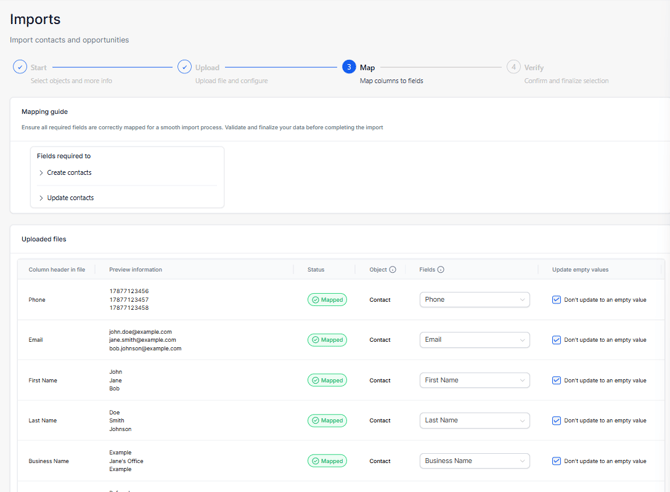
Task: Open the Email field dropdown
Action: pyautogui.click(x=474, y=340)
